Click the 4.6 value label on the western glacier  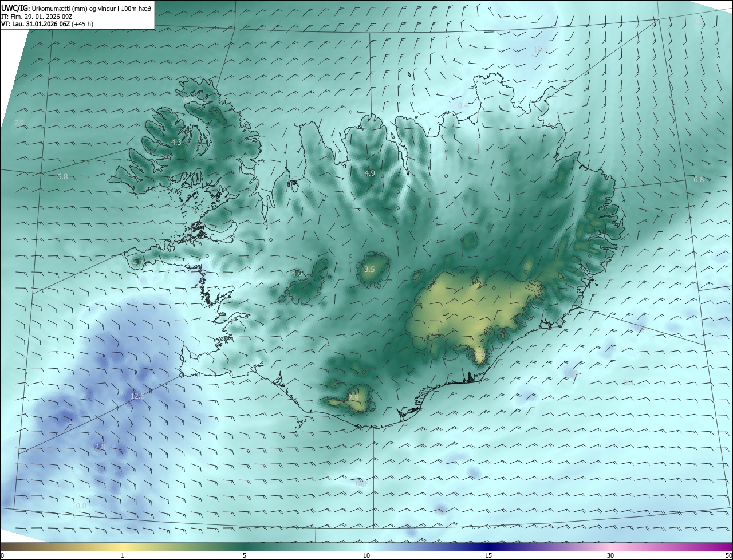[x=297, y=274]
